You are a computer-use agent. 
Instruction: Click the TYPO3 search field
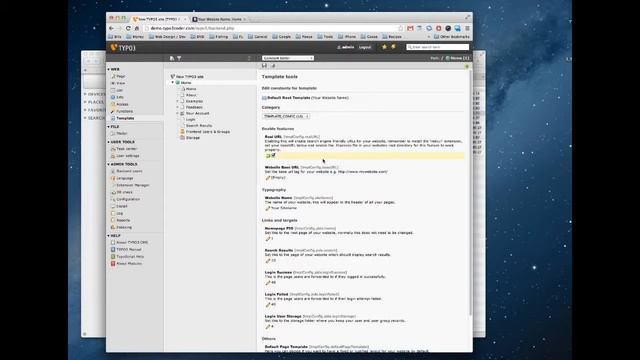(x=438, y=47)
